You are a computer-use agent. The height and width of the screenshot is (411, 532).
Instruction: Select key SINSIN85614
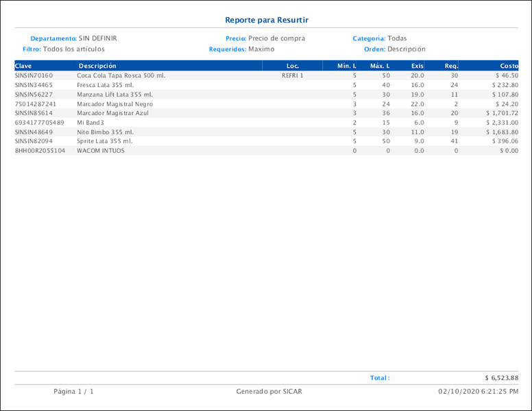[x=34, y=113]
